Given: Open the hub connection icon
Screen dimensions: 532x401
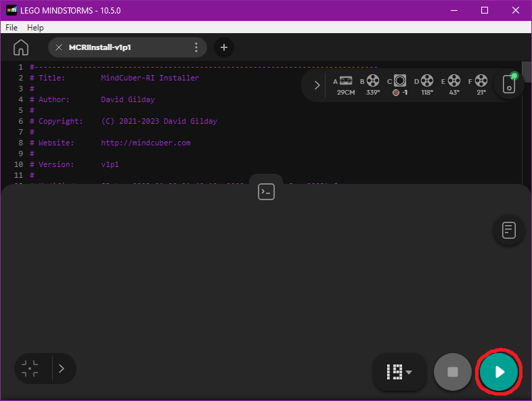Looking at the screenshot, I should (509, 85).
